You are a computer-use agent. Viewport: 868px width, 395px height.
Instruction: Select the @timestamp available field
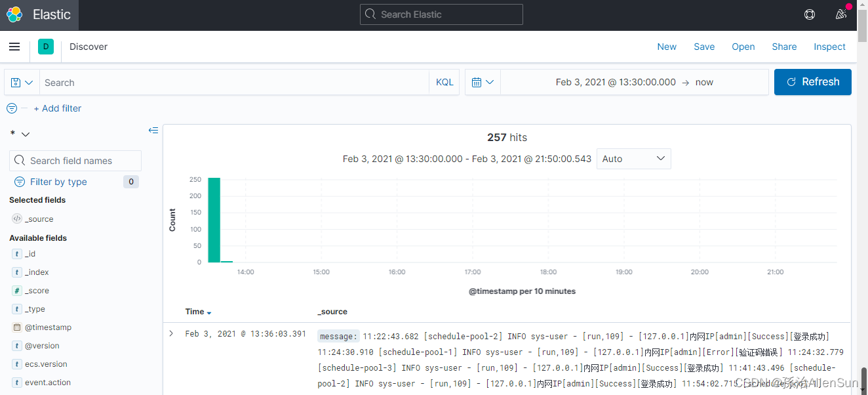(x=48, y=327)
